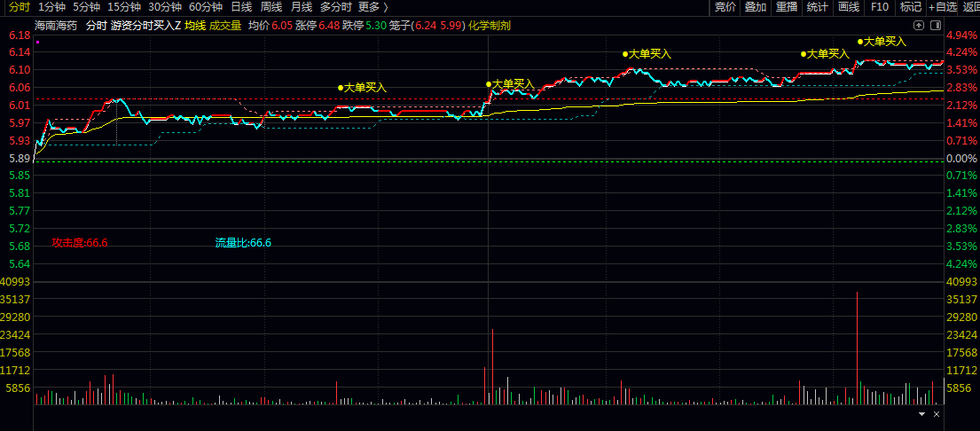Click the highest 大单买入 marker on chart
Viewport: 980px width, 431px height.
click(x=882, y=41)
